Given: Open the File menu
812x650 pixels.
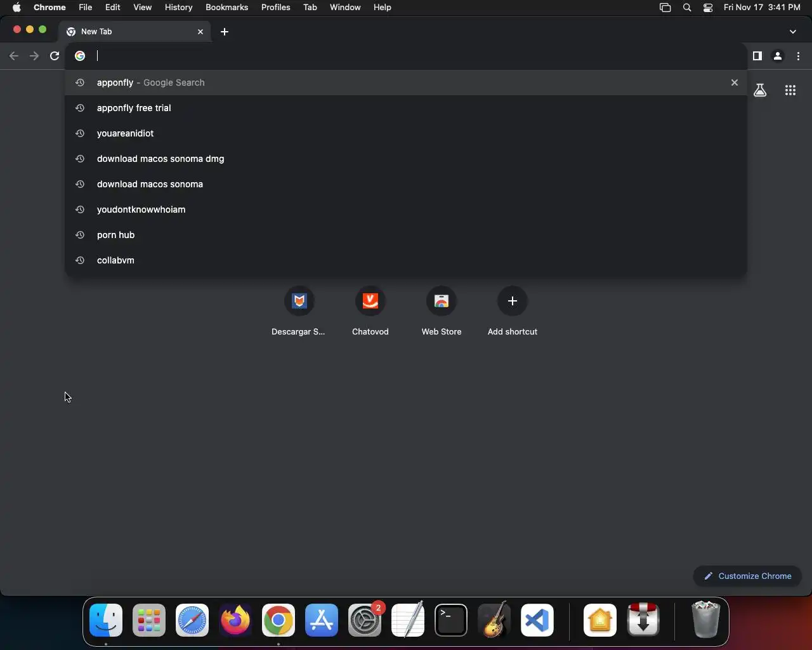Looking at the screenshot, I should [85, 8].
